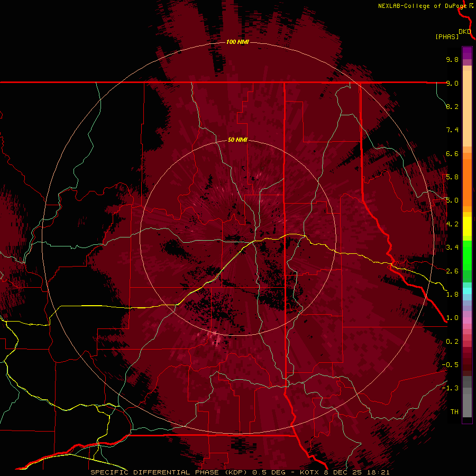Click the 100 NMI range ring label
Image resolution: width=476 pixels, height=476 pixels.
[x=237, y=42]
